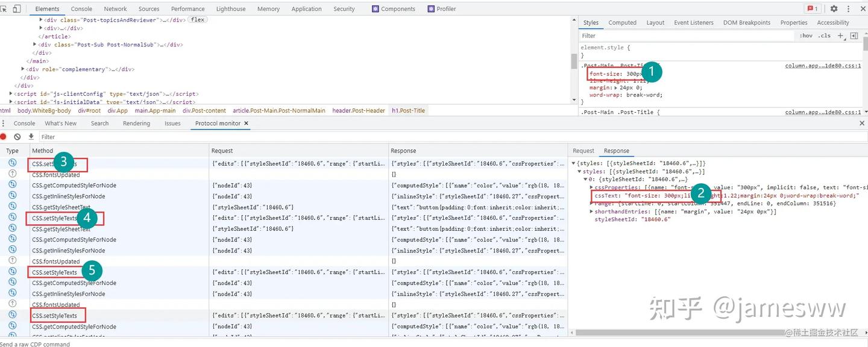Select body.WhiteBg-body in breadcrumbs
The height and width of the screenshot is (347, 868).
[44, 110]
